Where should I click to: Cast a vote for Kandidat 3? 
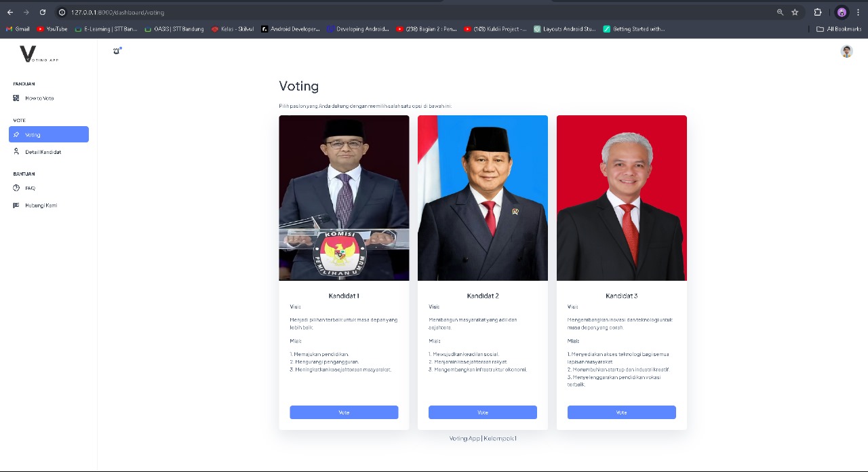[621, 412]
